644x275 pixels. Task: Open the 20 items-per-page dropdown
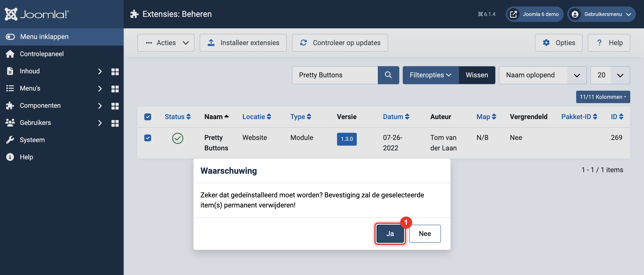[x=610, y=75]
